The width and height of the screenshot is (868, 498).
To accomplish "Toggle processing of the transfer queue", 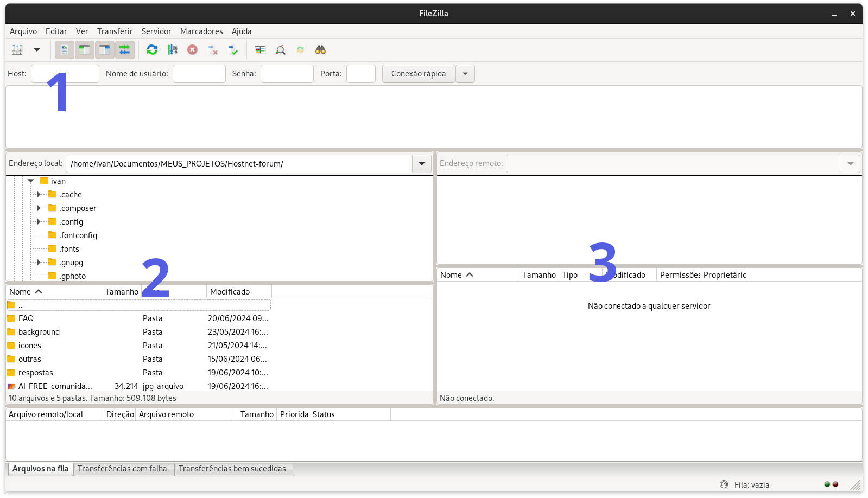I will (173, 50).
